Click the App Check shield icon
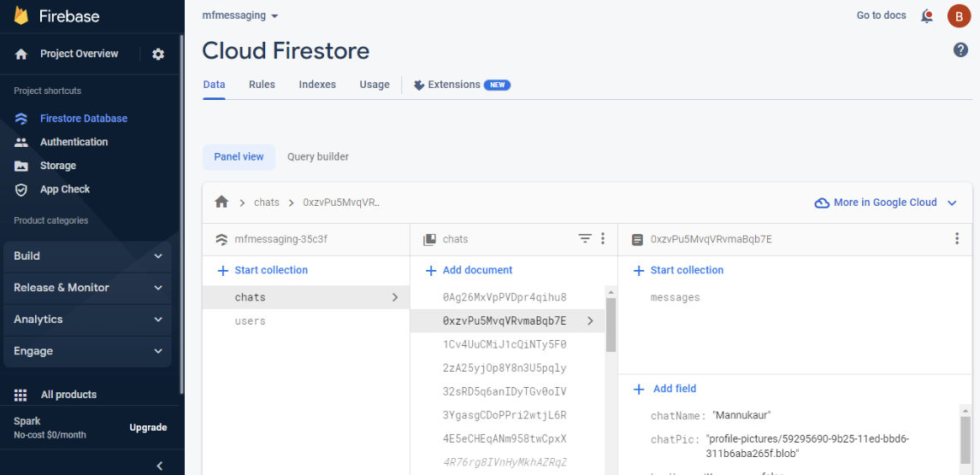This screenshot has width=980, height=475. 21,190
